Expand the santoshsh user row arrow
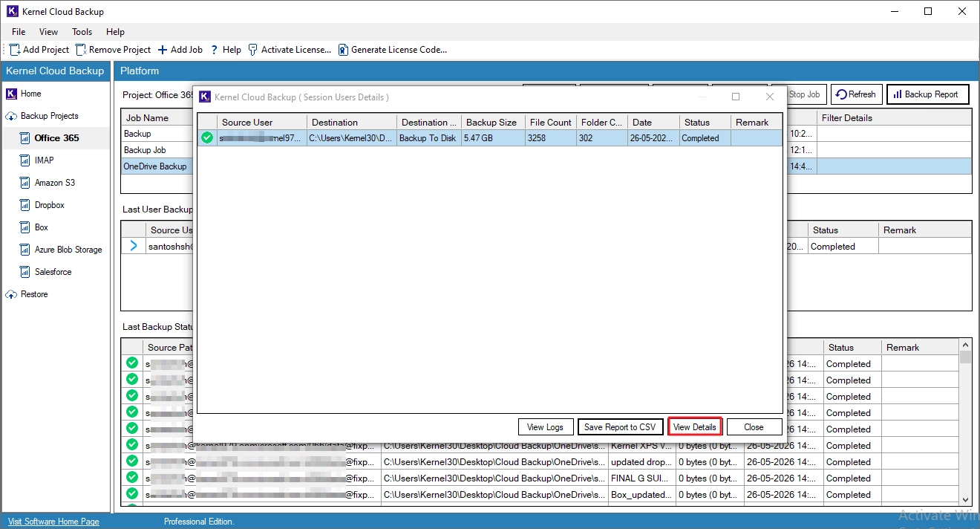 pyautogui.click(x=134, y=246)
